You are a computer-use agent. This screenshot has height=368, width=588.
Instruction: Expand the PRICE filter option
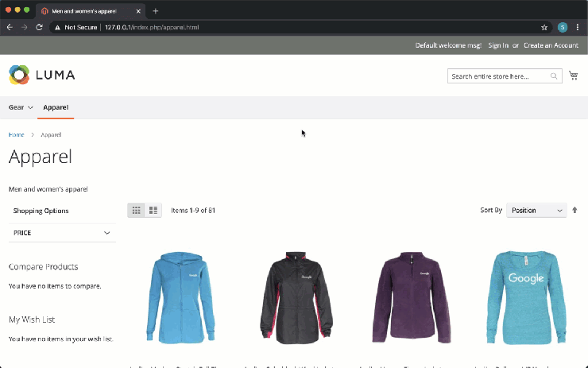[62, 233]
